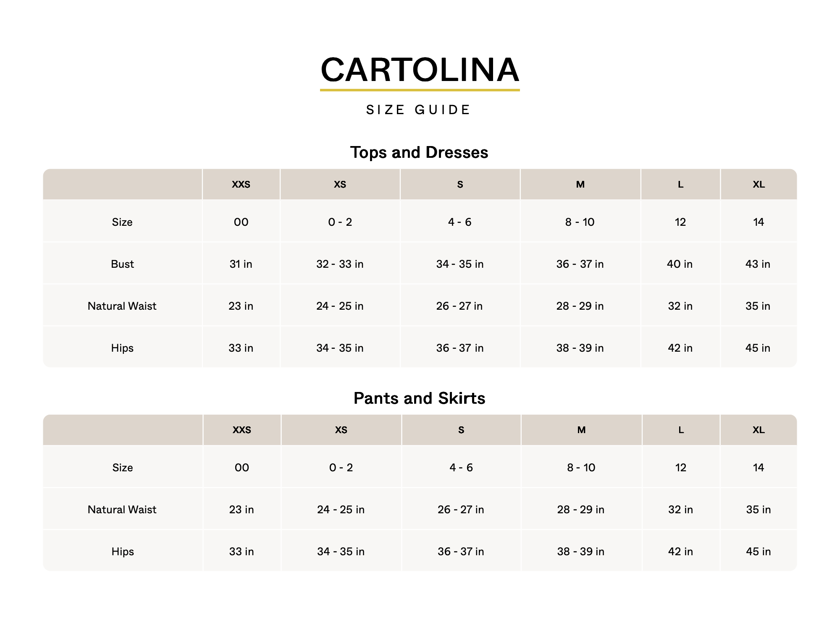Viewport: 840px width, 627px height.
Task: Select the Tops and Dresses heading
Action: click(419, 152)
